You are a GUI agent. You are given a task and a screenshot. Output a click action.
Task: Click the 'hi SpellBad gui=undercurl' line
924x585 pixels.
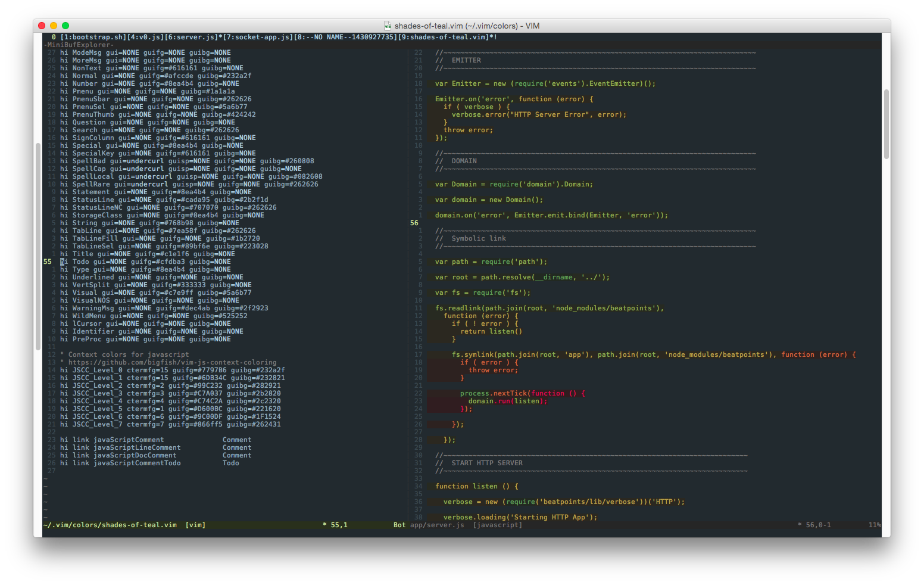click(x=187, y=161)
